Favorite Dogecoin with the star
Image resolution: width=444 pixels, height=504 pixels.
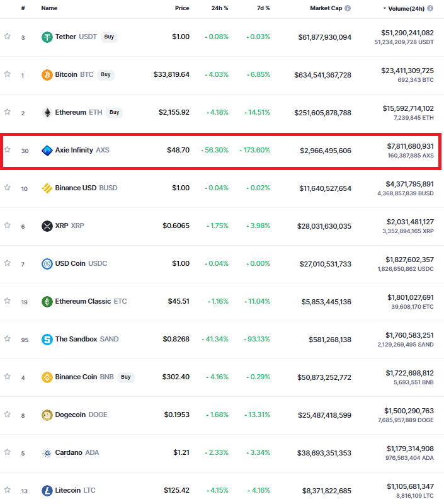click(8, 414)
